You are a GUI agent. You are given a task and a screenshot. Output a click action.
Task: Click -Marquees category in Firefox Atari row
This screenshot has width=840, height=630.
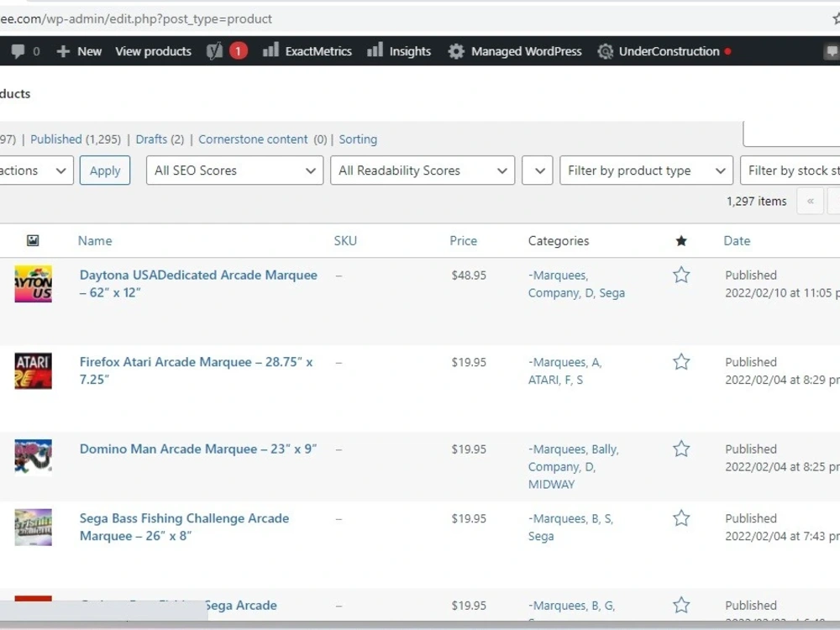coord(557,363)
